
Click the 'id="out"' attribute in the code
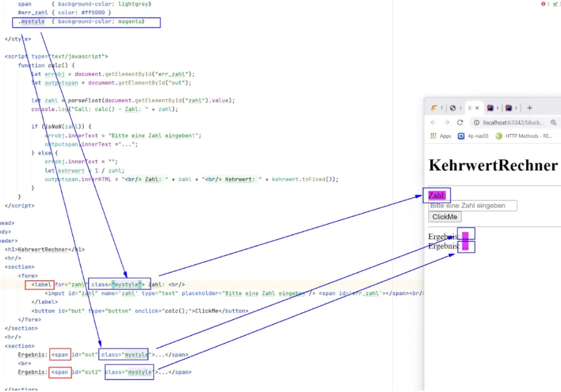tap(84, 355)
